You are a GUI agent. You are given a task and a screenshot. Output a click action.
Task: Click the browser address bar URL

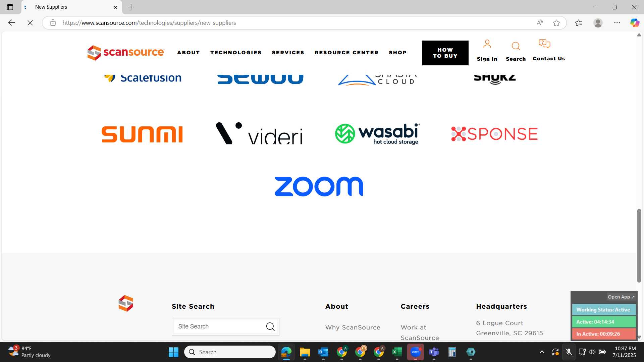(149, 23)
